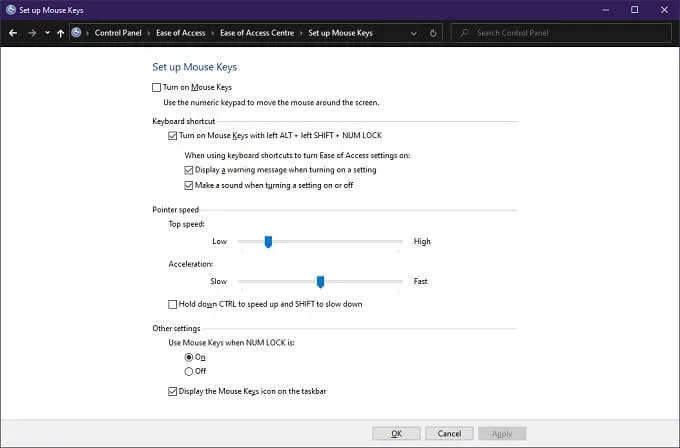Expand the address bar history dropdown
The width and height of the screenshot is (680, 448).
coord(414,33)
